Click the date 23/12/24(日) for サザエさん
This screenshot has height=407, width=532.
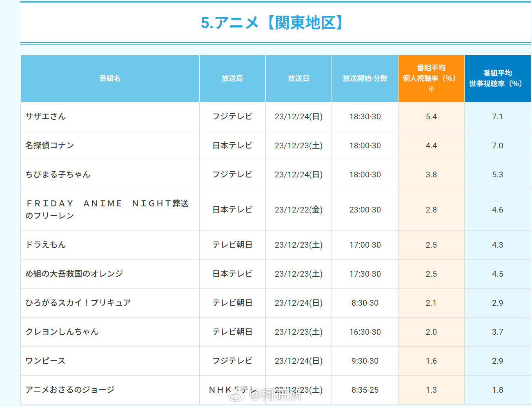[x=298, y=116]
